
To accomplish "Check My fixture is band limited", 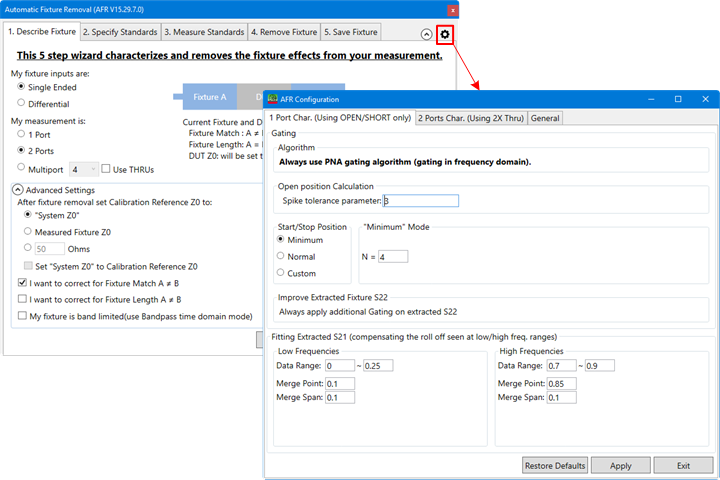I will (23, 316).
